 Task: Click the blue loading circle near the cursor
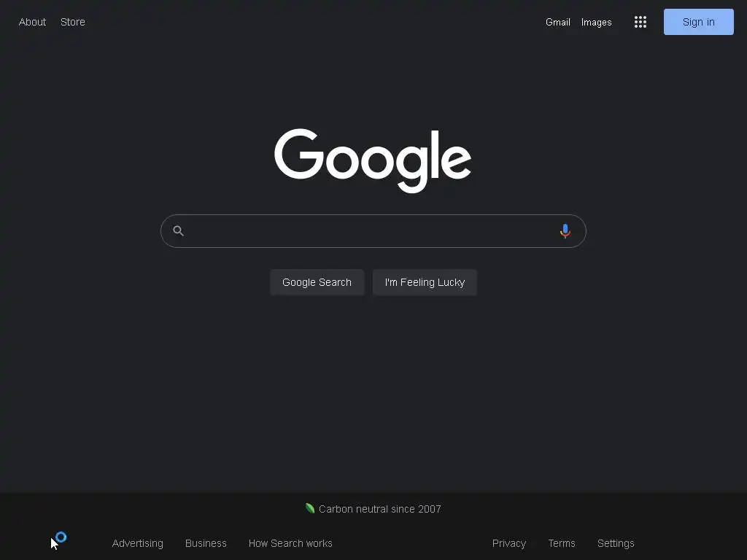click(x=61, y=537)
